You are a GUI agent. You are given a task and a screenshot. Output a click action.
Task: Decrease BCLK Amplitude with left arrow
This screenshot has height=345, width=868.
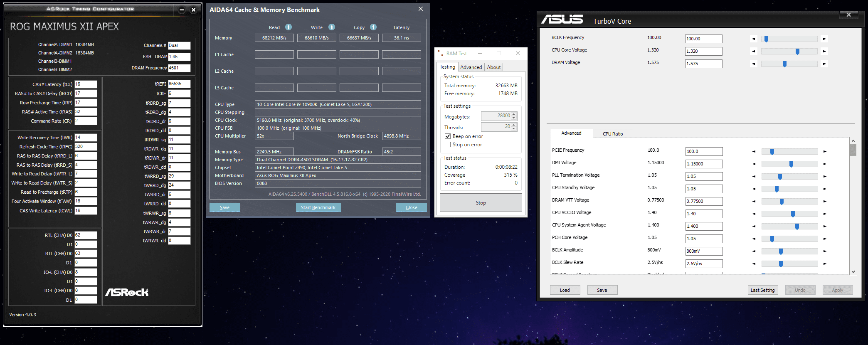click(x=754, y=251)
